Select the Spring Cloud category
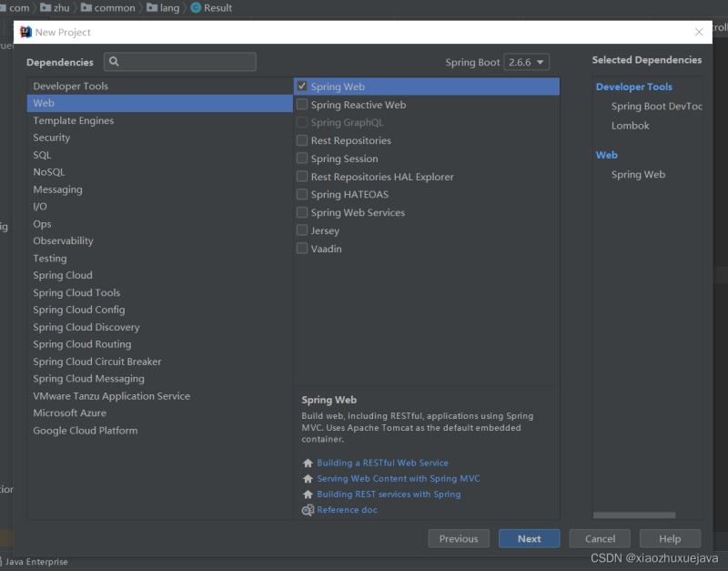Viewport: 728px width, 571px height. (x=63, y=275)
